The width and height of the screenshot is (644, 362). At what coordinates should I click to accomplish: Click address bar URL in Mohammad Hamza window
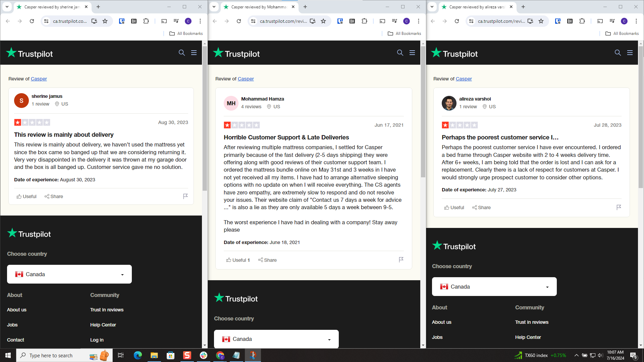[x=283, y=21]
